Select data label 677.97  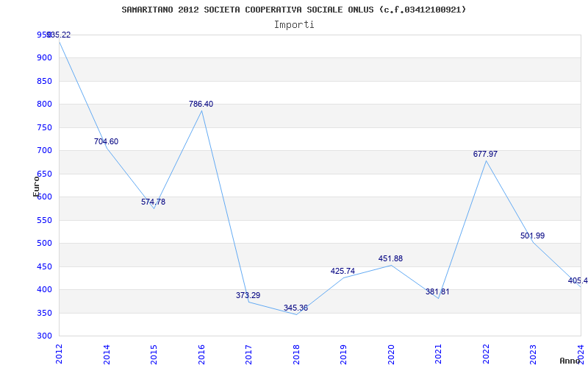485,154
